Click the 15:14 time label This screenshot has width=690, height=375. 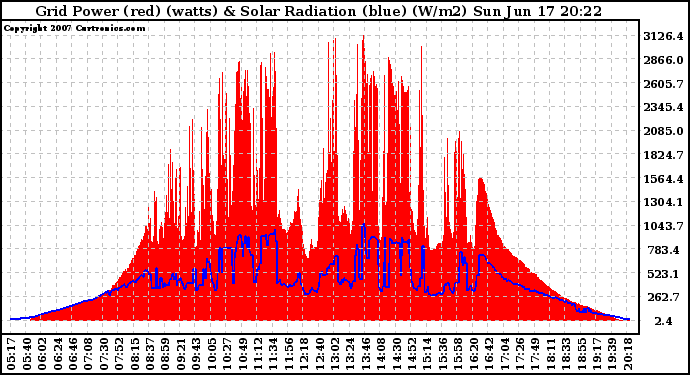pos(426,354)
